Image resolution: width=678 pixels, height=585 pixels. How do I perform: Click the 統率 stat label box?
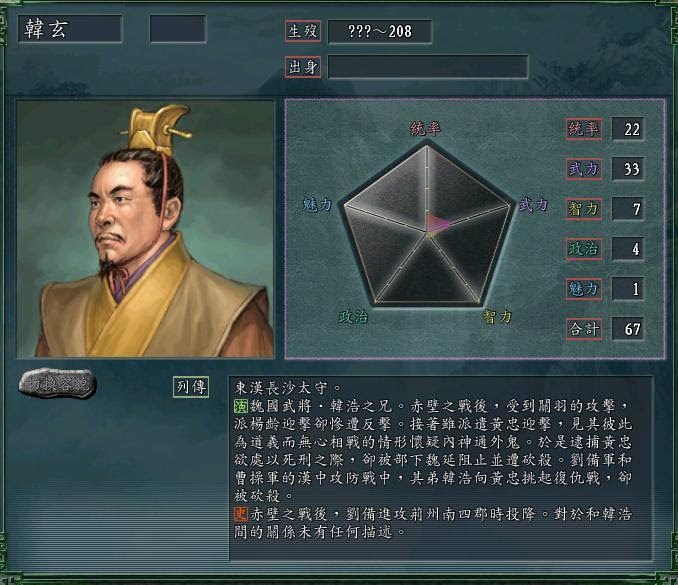pyautogui.click(x=584, y=129)
